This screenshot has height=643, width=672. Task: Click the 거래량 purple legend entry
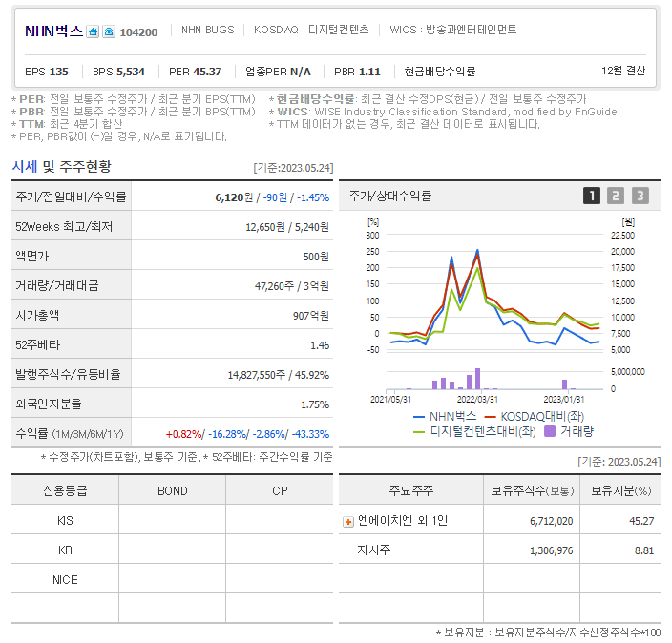(569, 431)
